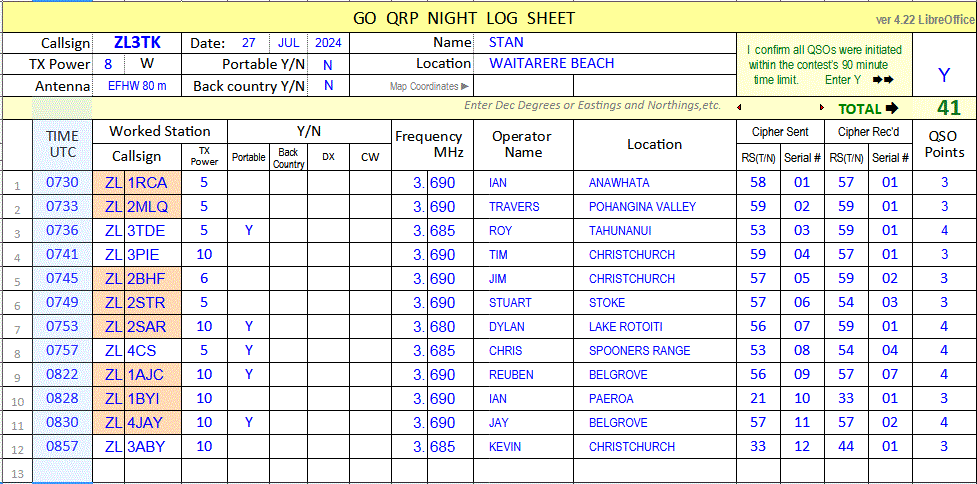The height and width of the screenshot is (484, 977).
Task: Click the WAITARERE BEACH location cell
Action: click(604, 64)
